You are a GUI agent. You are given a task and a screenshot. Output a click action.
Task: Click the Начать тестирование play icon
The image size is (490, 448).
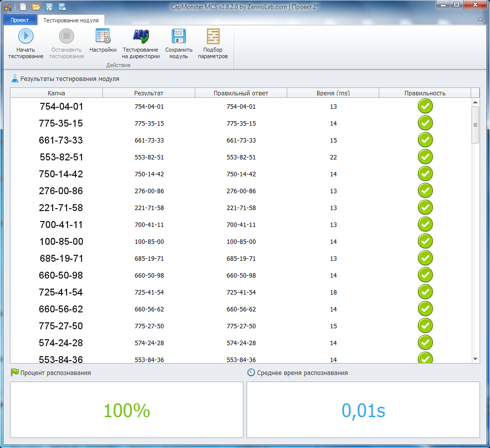click(25, 36)
